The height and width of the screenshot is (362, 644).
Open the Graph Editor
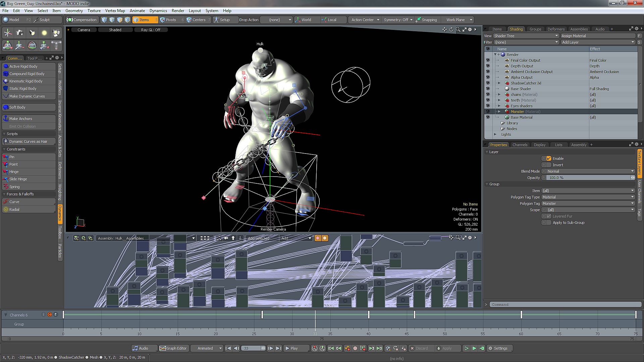[x=173, y=348]
